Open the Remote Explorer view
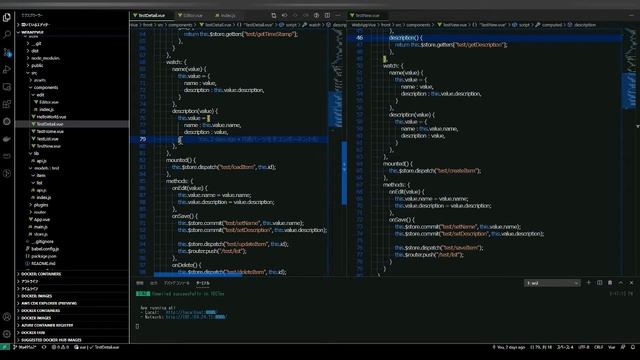 tap(7, 87)
